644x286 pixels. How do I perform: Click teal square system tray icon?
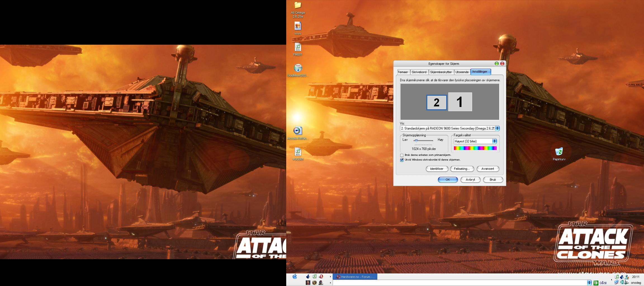(x=621, y=282)
